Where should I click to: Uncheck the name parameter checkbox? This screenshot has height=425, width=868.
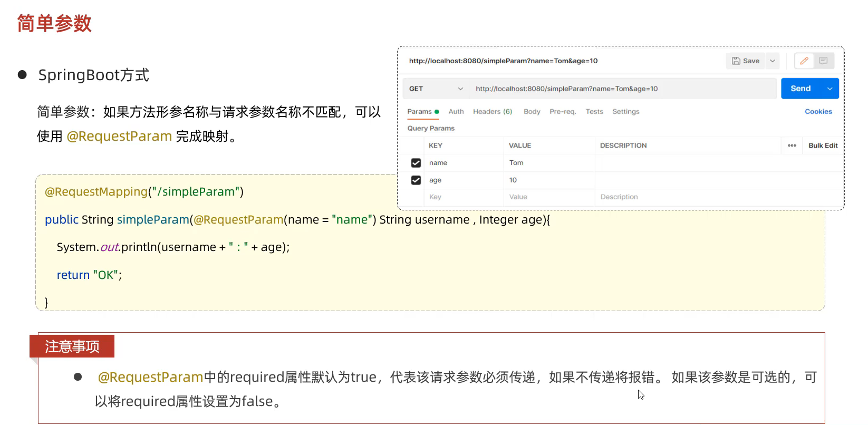[416, 163]
